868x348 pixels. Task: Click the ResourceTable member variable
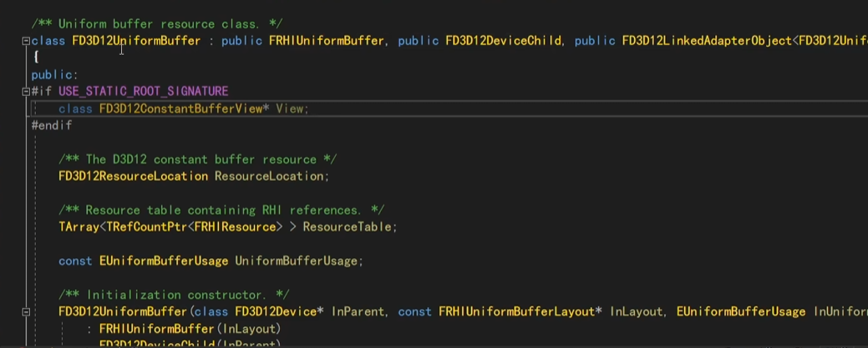point(347,227)
